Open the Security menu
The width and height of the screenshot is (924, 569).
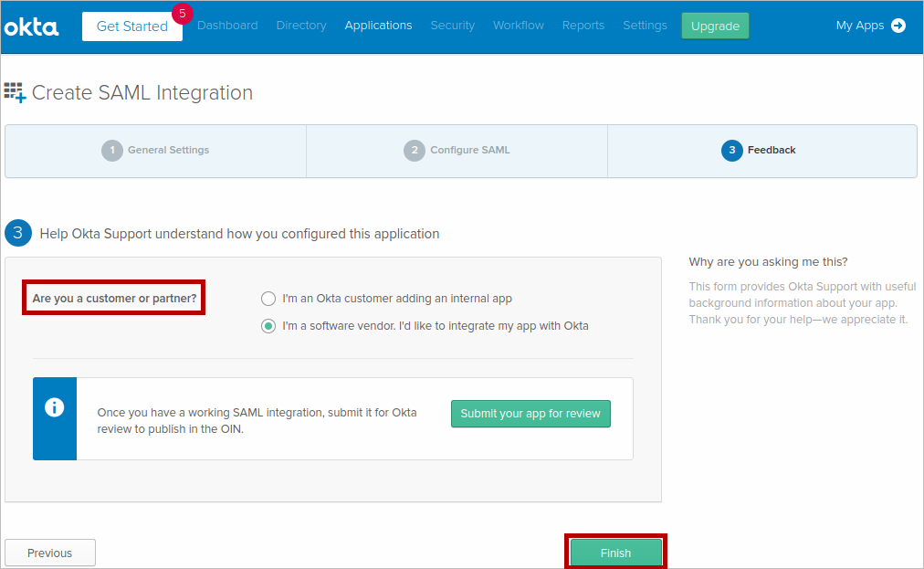tap(453, 26)
